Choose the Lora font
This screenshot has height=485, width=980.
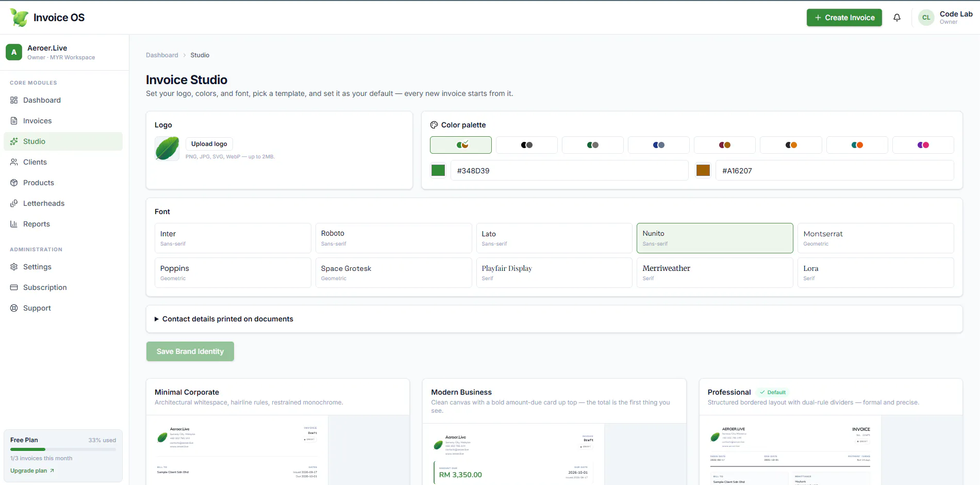click(876, 272)
